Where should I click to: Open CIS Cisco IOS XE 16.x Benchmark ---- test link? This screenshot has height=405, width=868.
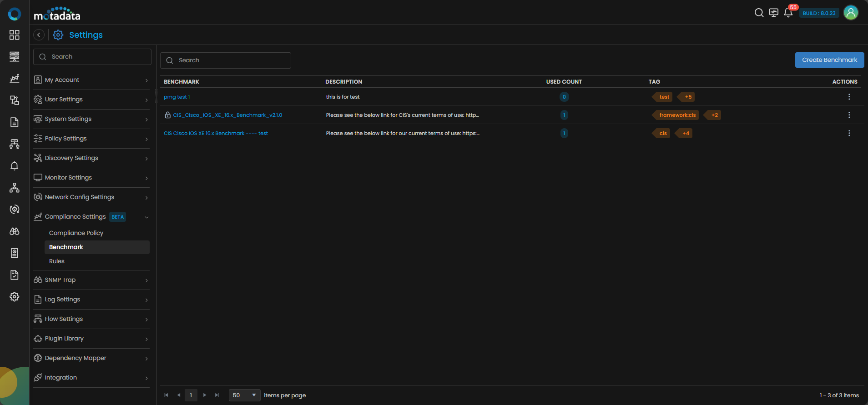[x=216, y=133]
